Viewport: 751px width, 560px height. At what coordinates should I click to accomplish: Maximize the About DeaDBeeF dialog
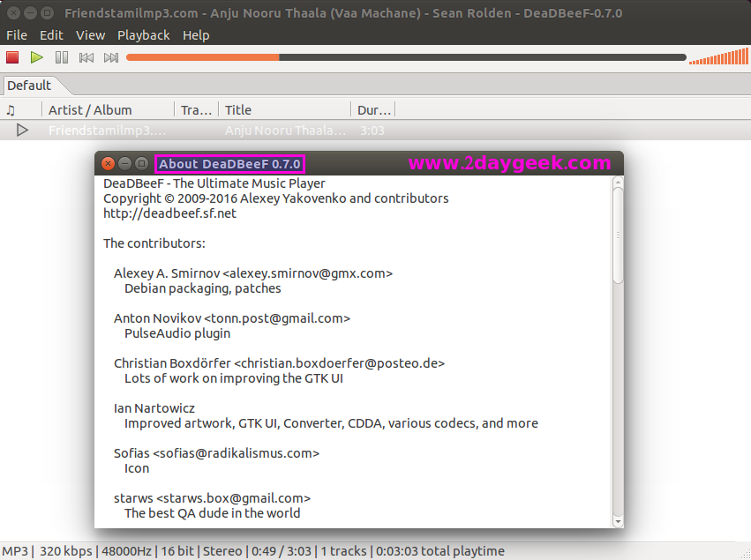tap(141, 164)
